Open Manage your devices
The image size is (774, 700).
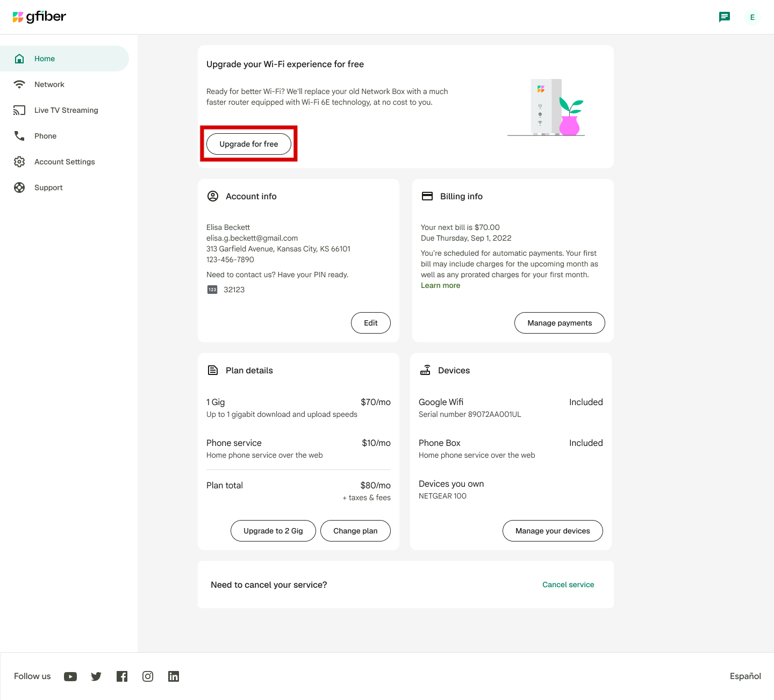553,531
